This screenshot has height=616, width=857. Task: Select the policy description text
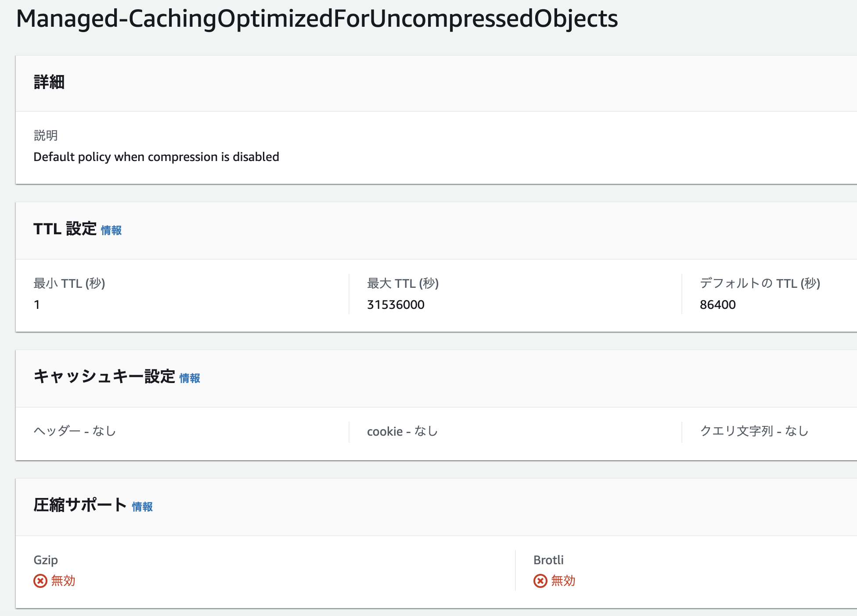pos(156,157)
